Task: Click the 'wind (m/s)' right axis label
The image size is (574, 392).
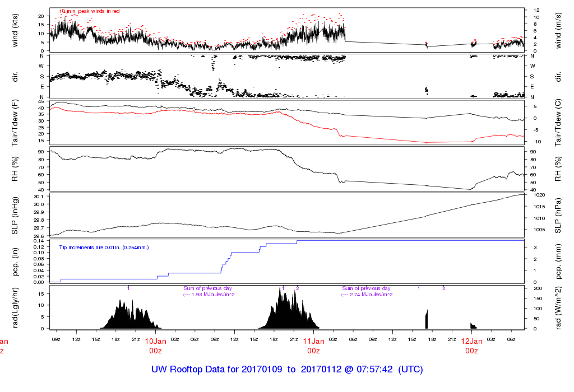Action: click(558, 31)
